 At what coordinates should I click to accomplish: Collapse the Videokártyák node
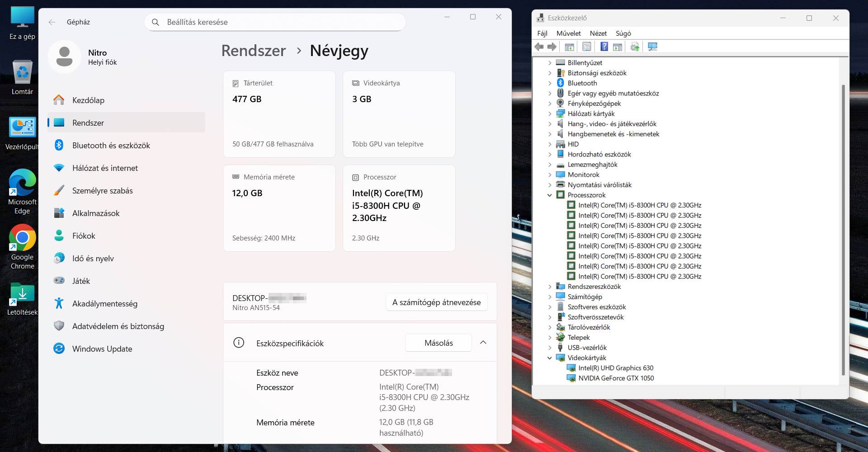point(550,358)
